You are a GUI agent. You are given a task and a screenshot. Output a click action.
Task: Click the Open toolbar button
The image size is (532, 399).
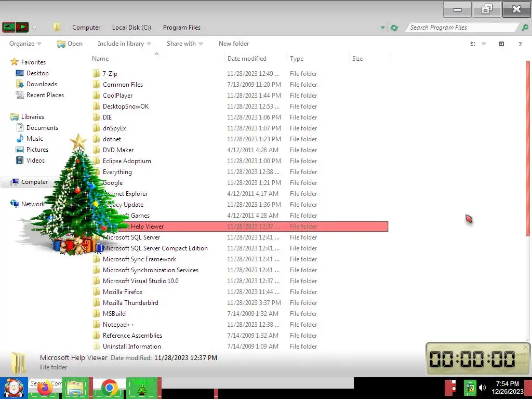point(70,44)
